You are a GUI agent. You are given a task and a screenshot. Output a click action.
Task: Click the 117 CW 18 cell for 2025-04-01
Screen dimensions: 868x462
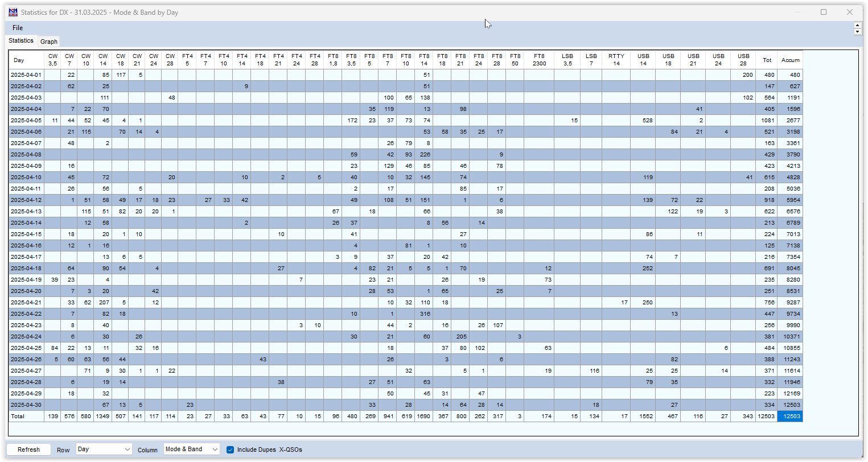(121, 75)
